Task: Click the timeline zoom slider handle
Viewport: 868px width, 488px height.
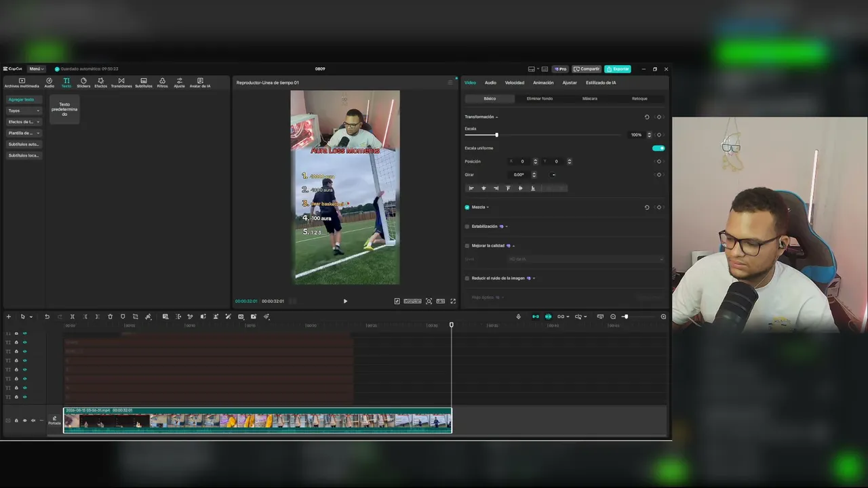Action: tap(626, 317)
